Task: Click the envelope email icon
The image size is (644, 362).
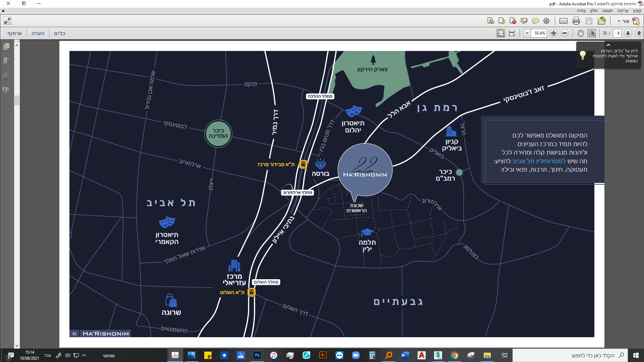Action: (x=563, y=21)
